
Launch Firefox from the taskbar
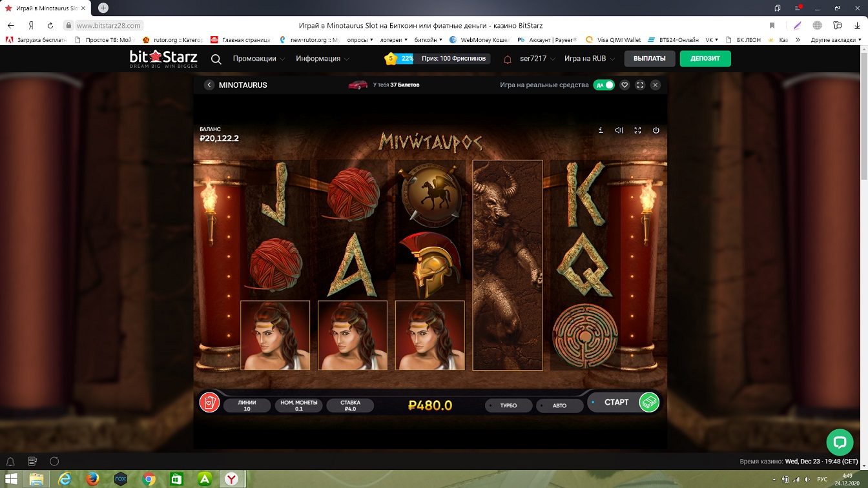coord(92,479)
